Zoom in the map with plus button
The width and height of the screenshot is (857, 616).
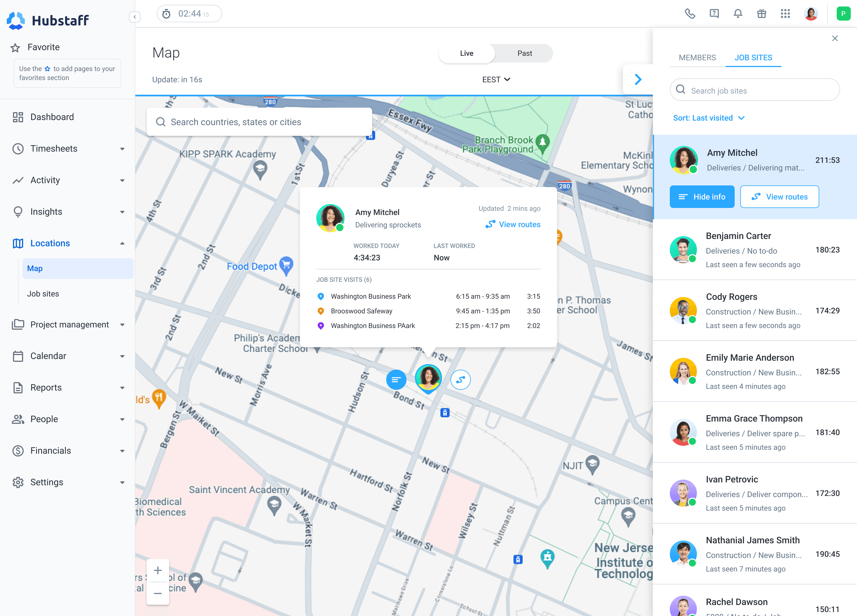click(158, 570)
